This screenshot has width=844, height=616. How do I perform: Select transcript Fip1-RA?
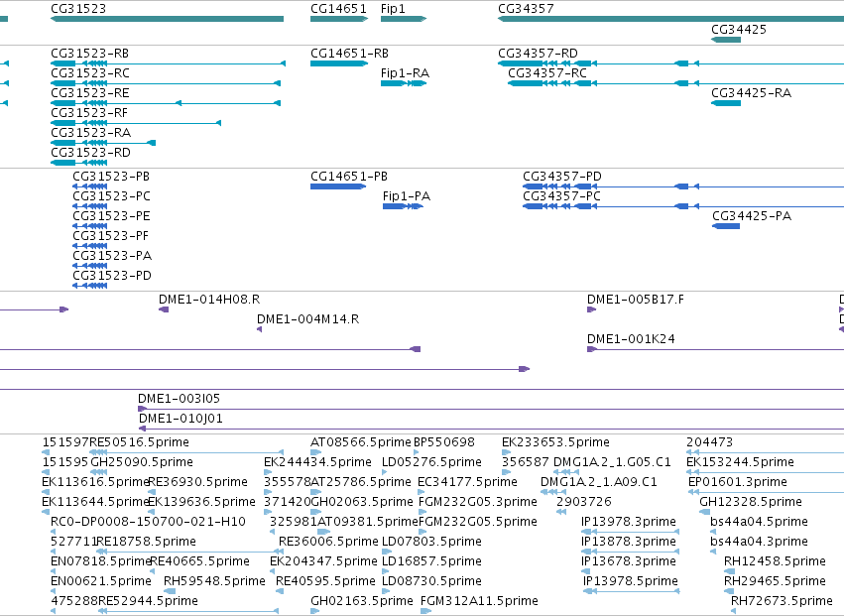tap(404, 83)
